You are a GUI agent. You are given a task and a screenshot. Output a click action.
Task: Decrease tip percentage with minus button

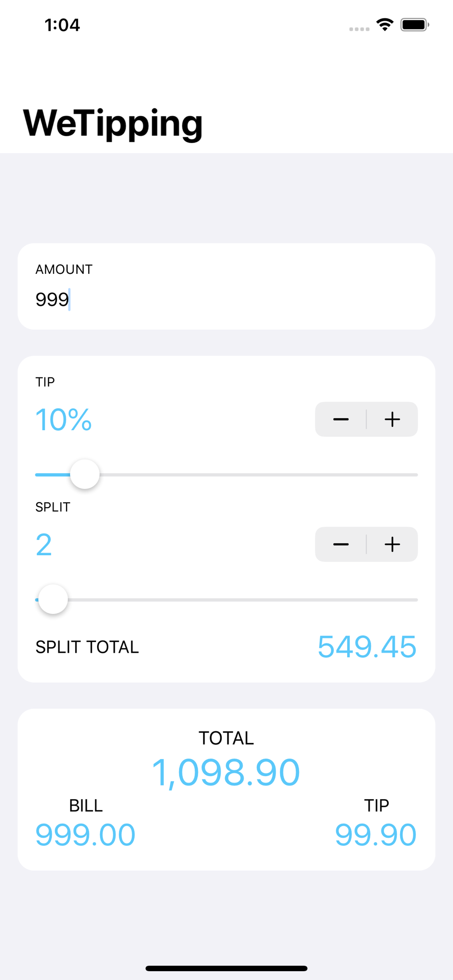tap(341, 419)
